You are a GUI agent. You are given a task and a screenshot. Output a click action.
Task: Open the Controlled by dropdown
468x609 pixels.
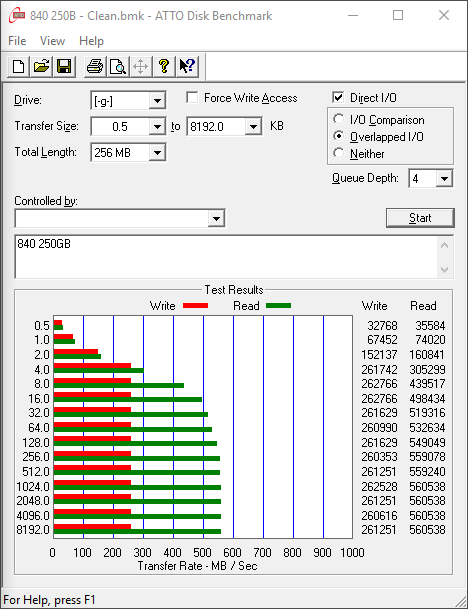[x=216, y=219]
